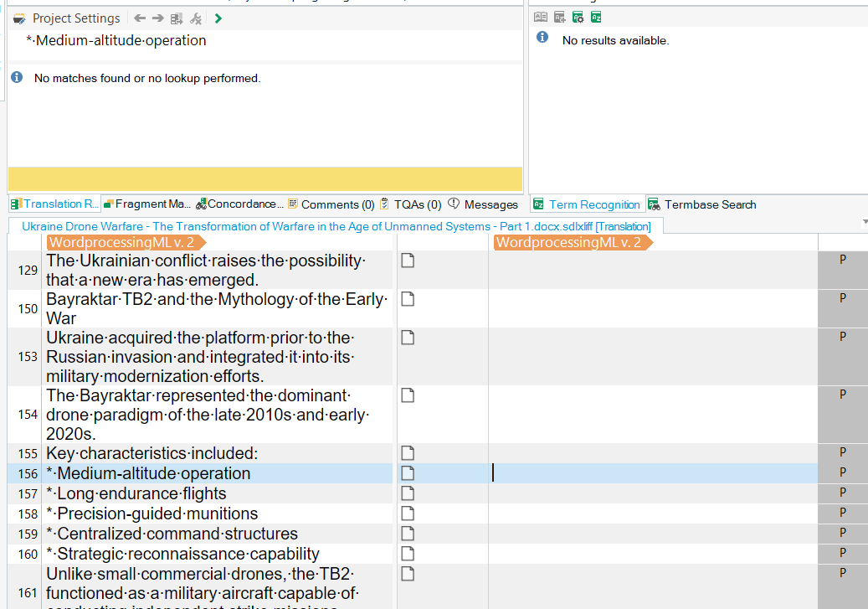Screen dimensions: 868x609
Task: Click status icon for segment 129
Action: click(x=408, y=261)
